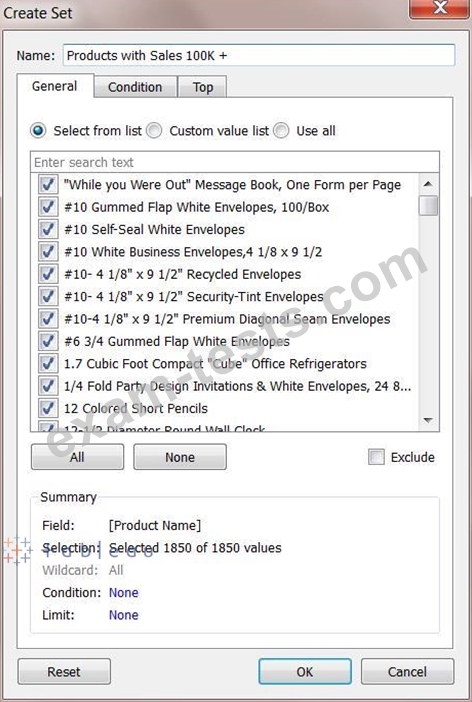Choose the Use all radio option

[281, 131]
